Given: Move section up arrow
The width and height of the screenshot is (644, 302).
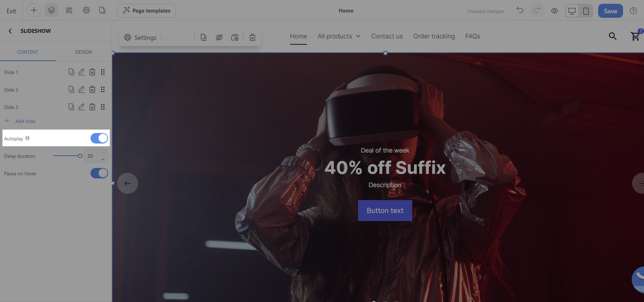Looking at the screenshot, I should click(171, 37).
